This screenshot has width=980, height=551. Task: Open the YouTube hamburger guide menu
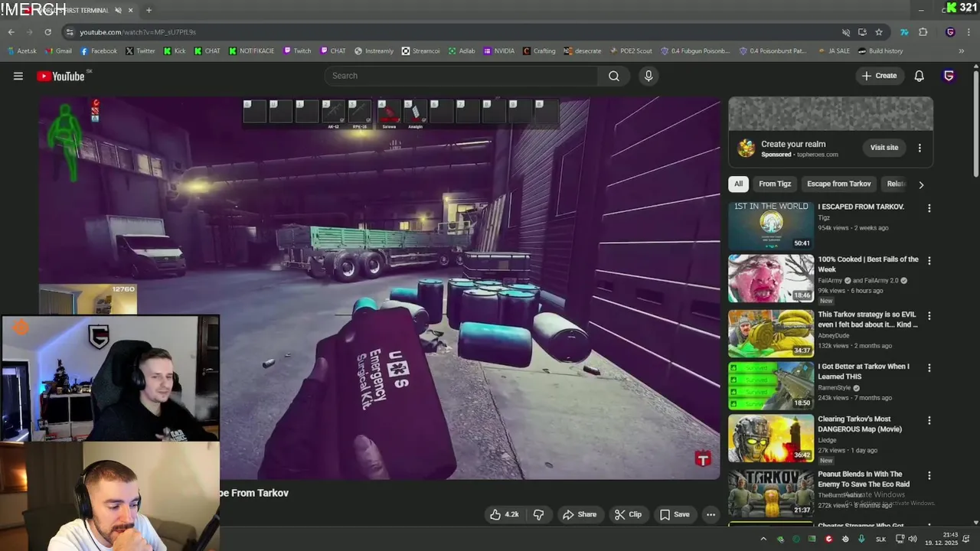tap(18, 76)
